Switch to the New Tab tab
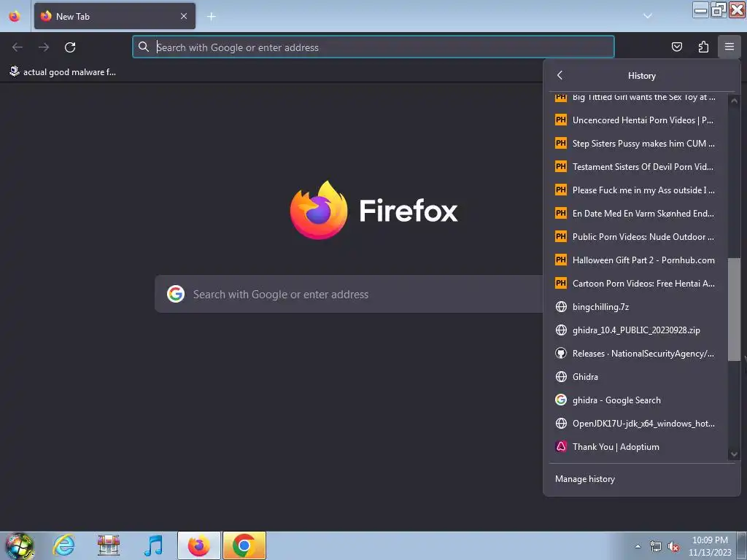 coord(115,16)
